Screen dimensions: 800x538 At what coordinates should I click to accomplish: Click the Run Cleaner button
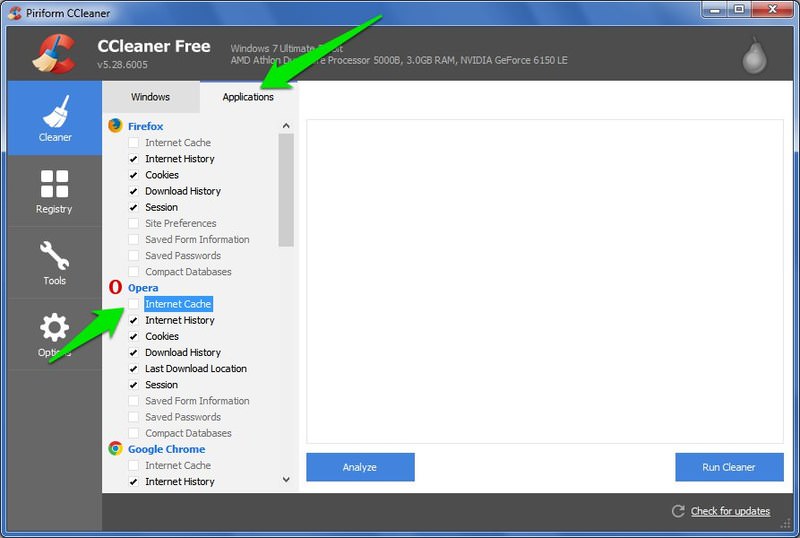click(729, 467)
